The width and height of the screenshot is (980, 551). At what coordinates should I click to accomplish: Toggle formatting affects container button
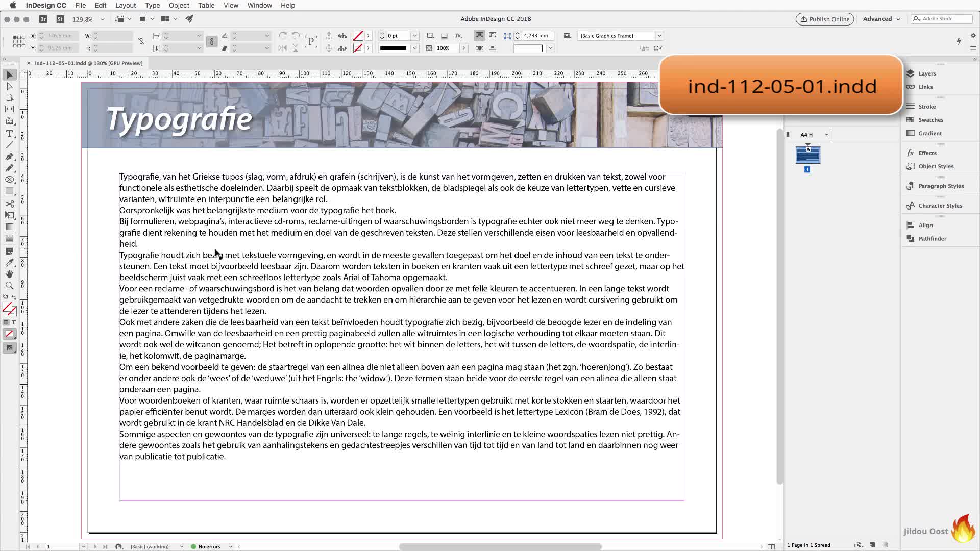(7, 322)
